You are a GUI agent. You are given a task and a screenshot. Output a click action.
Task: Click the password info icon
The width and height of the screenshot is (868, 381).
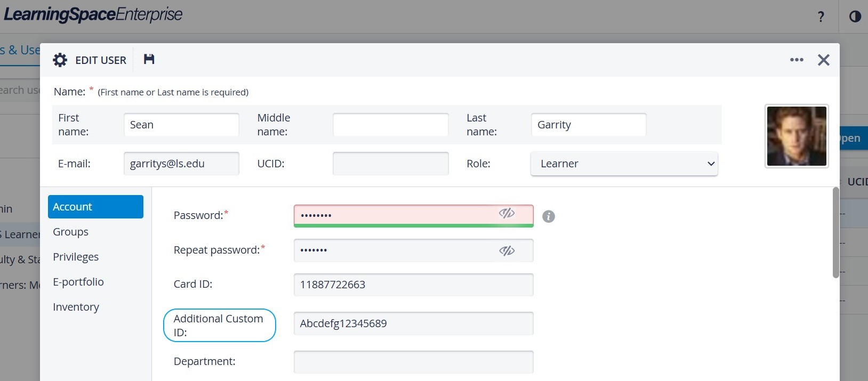coord(549,216)
